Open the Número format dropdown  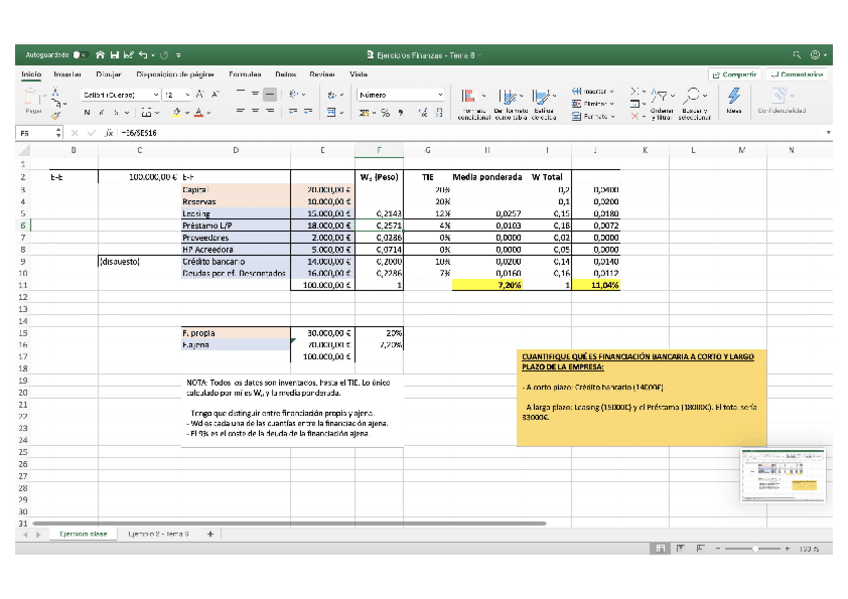pos(401,95)
